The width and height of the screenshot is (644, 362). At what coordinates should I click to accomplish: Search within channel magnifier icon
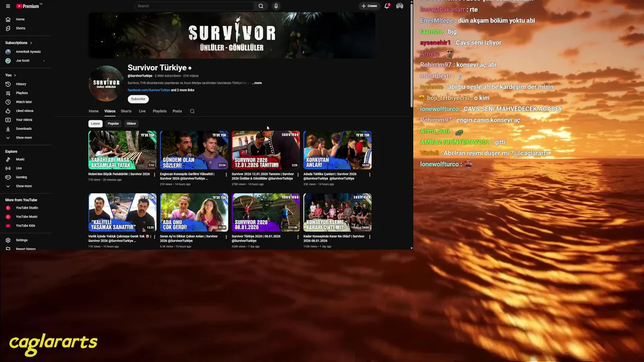tap(192, 111)
